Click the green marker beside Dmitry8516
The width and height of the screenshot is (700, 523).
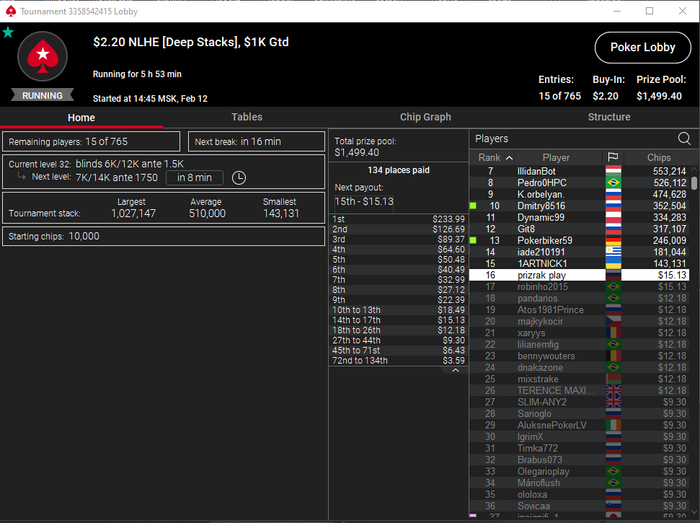pos(473,206)
